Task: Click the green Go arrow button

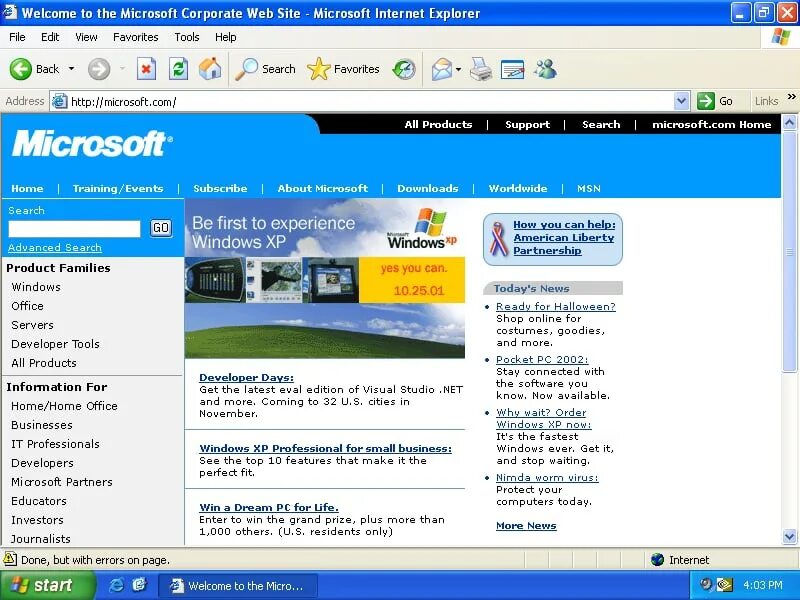Action: tap(706, 101)
